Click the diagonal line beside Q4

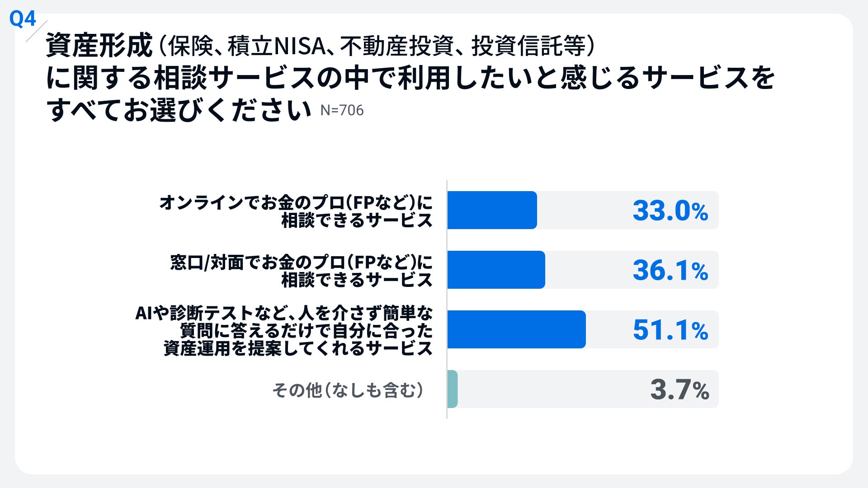pyautogui.click(x=37, y=31)
